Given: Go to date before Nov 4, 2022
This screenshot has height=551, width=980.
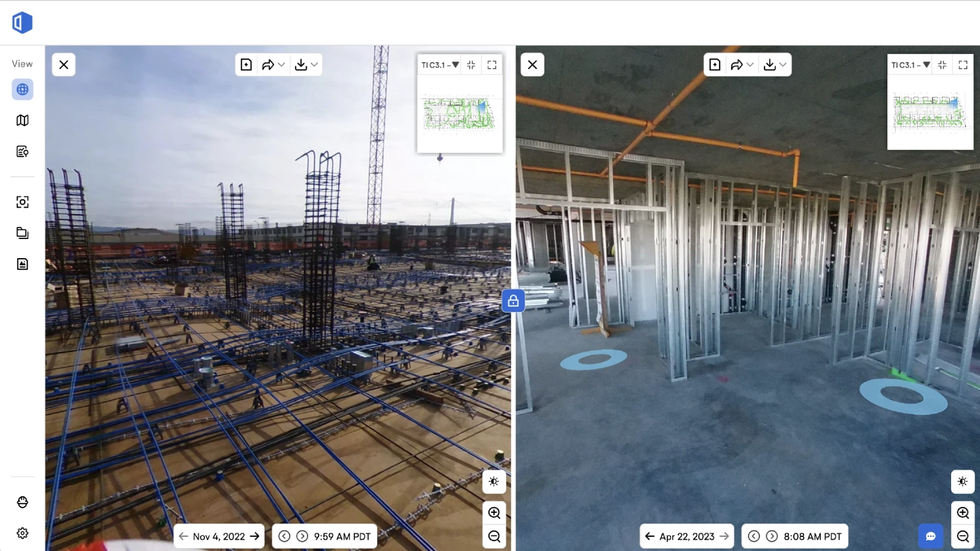Looking at the screenshot, I should [183, 536].
